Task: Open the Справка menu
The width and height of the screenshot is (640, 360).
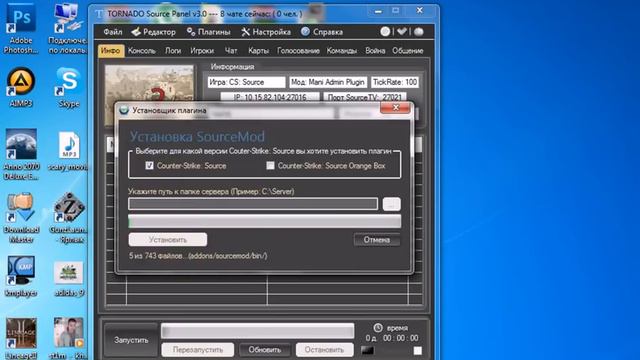Action: coord(322,32)
